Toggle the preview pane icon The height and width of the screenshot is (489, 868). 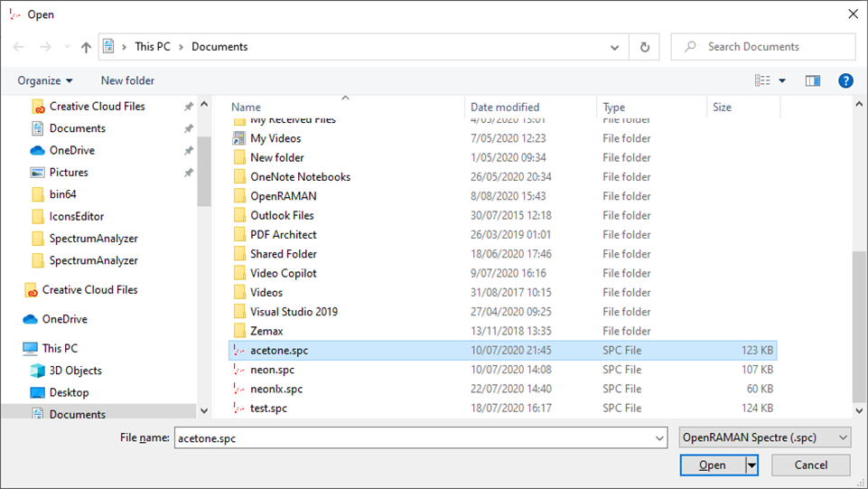pyautogui.click(x=813, y=80)
